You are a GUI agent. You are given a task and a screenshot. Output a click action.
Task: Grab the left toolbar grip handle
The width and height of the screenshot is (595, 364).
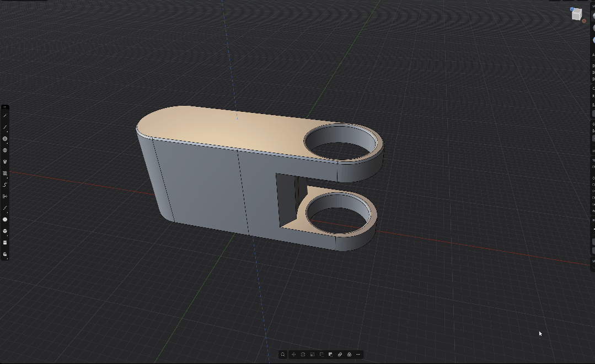tap(5, 107)
